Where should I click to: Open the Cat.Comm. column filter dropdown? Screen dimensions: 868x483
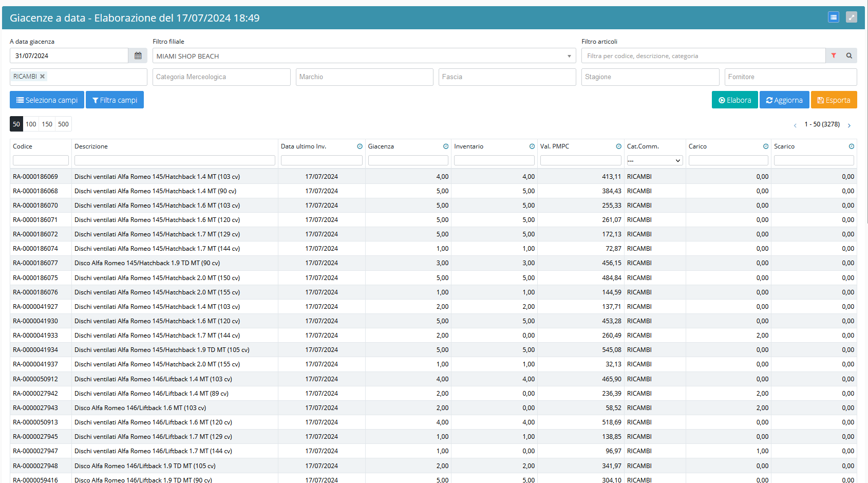coord(655,160)
